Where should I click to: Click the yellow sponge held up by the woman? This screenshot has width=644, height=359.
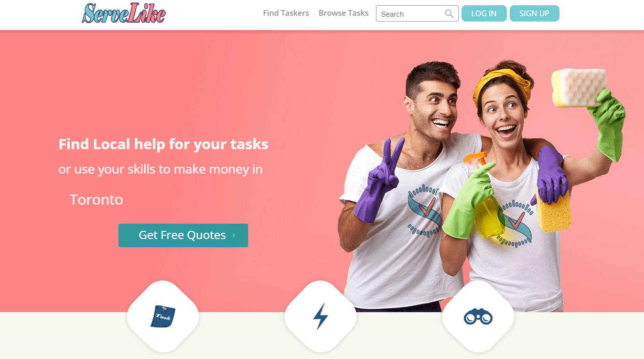point(578,87)
